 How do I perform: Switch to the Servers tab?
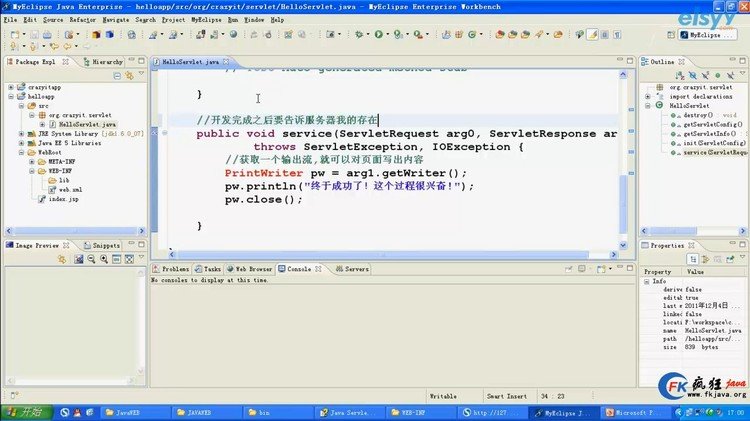(x=353, y=269)
